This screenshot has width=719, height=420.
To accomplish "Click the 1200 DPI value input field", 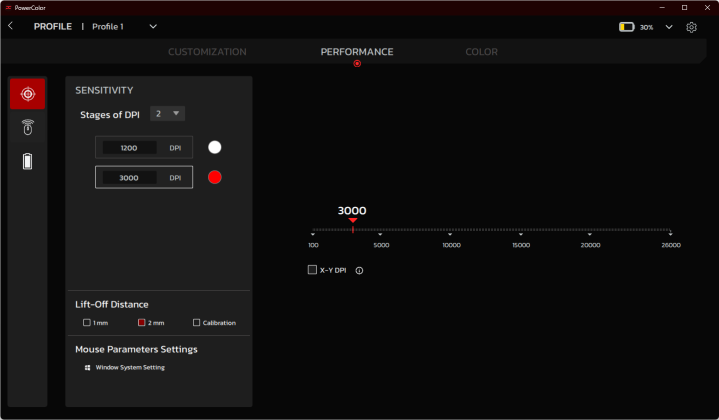I will [x=129, y=147].
